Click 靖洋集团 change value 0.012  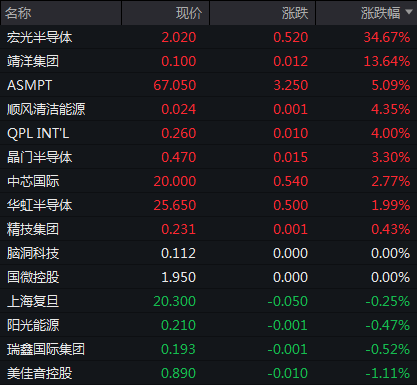(x=291, y=61)
